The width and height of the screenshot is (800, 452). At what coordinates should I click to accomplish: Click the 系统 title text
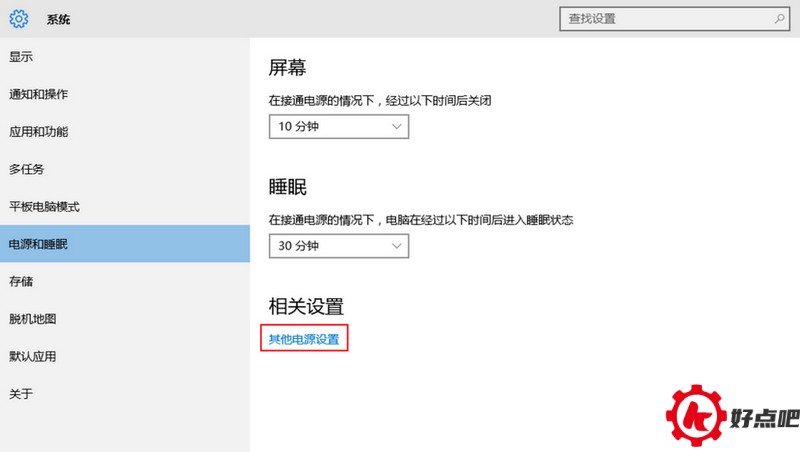[x=58, y=19]
